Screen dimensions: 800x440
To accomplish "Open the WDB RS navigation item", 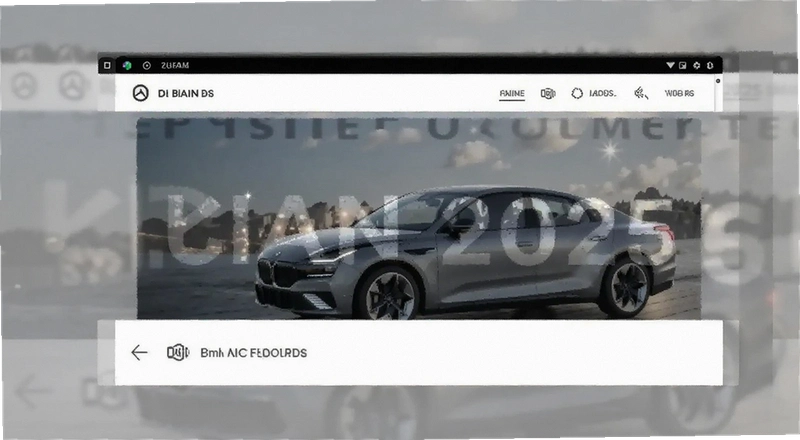I will point(679,93).
